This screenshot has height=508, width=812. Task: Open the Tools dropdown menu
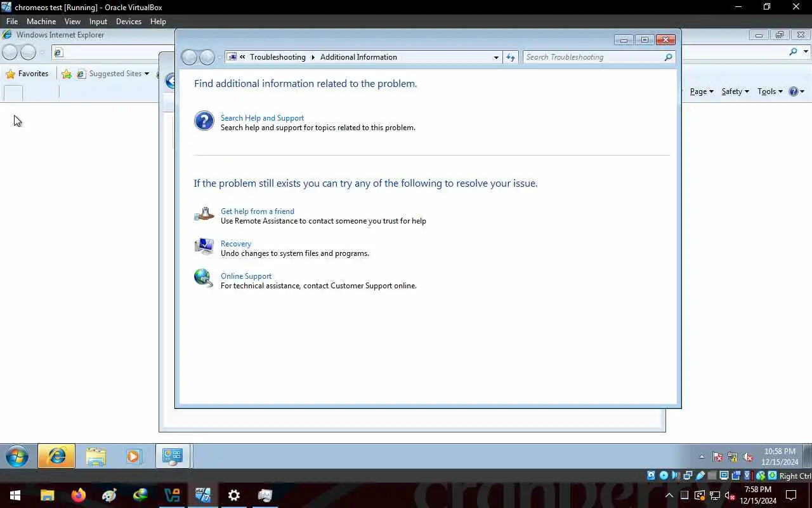(x=770, y=91)
